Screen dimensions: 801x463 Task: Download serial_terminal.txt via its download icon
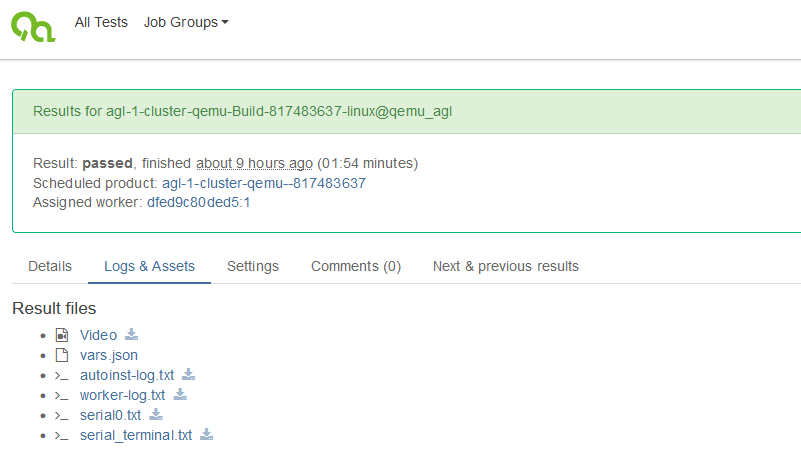pos(207,435)
